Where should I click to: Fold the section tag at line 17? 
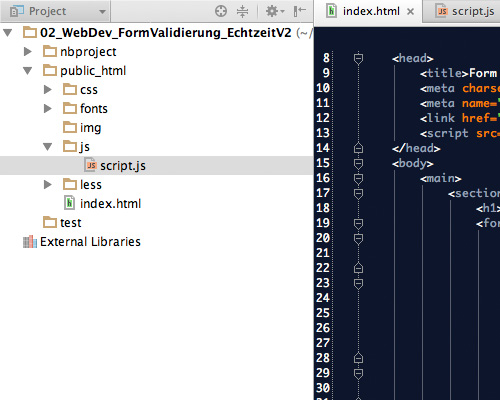358,194
